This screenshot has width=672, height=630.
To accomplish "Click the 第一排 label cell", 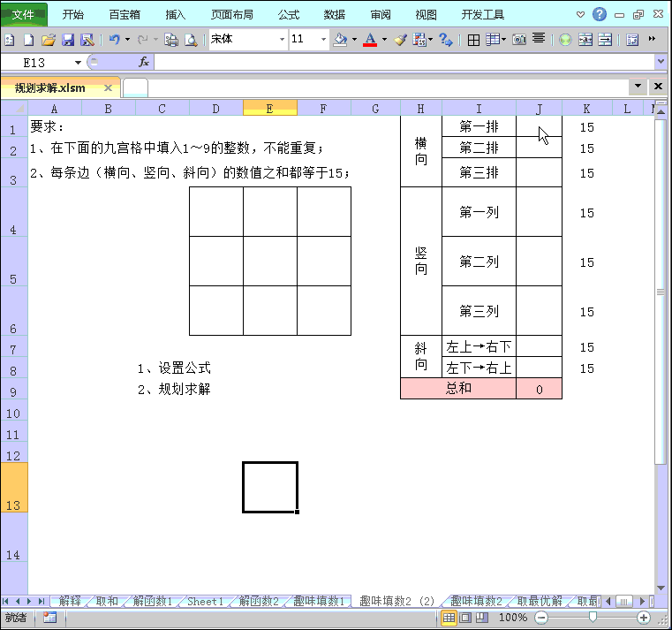I will click(x=479, y=126).
